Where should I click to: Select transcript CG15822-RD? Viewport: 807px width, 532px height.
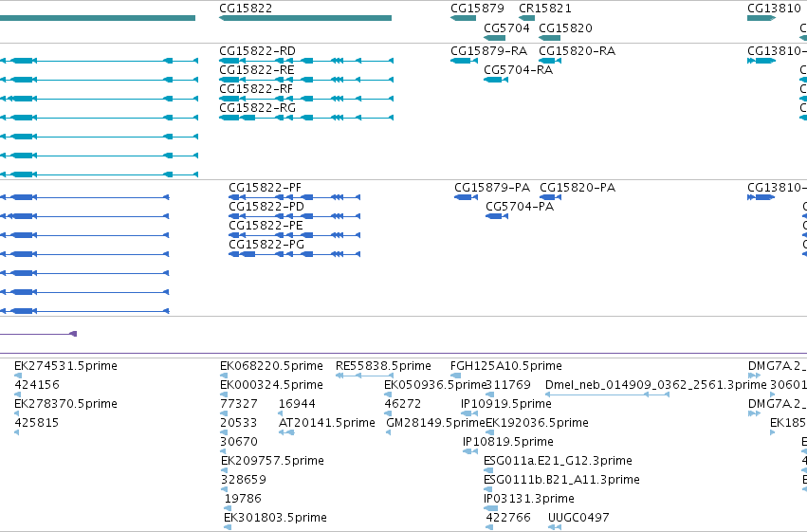point(306,61)
